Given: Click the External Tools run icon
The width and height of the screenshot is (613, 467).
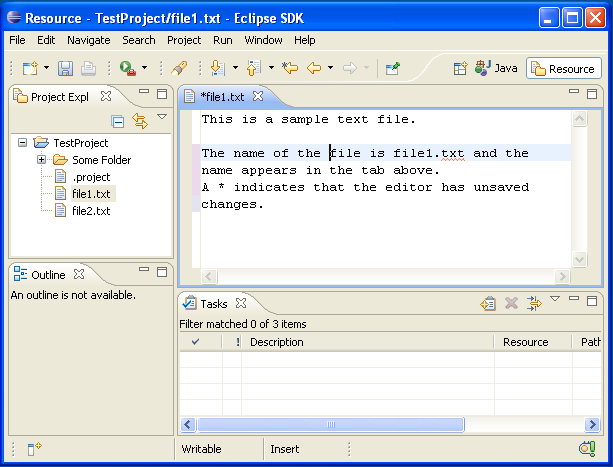Looking at the screenshot, I should tap(128, 68).
